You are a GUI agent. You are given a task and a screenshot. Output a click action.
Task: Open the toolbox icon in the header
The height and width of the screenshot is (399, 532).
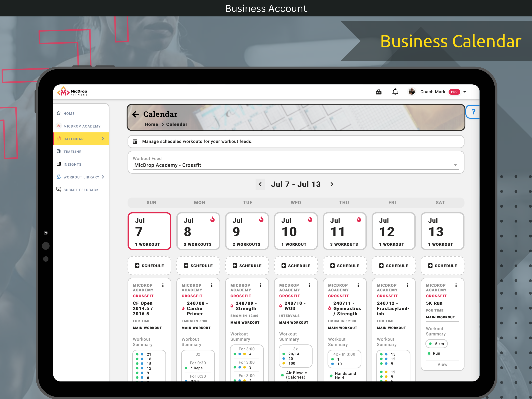pos(379,92)
